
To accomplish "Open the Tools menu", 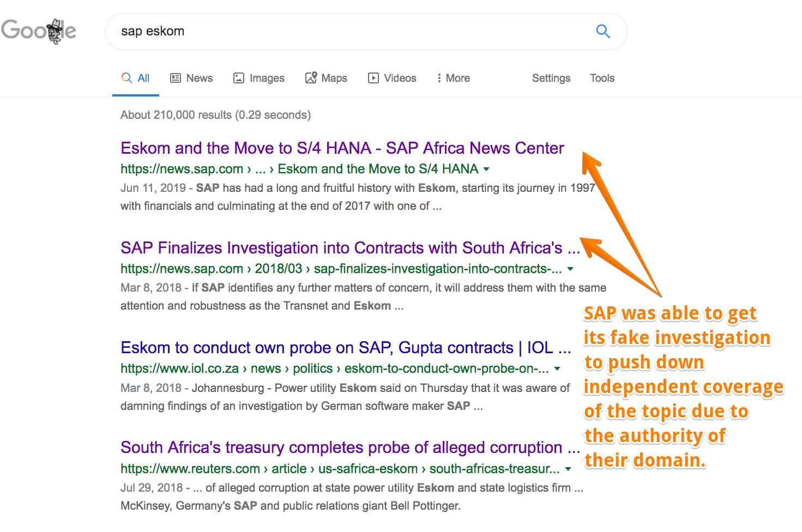I will (x=602, y=78).
